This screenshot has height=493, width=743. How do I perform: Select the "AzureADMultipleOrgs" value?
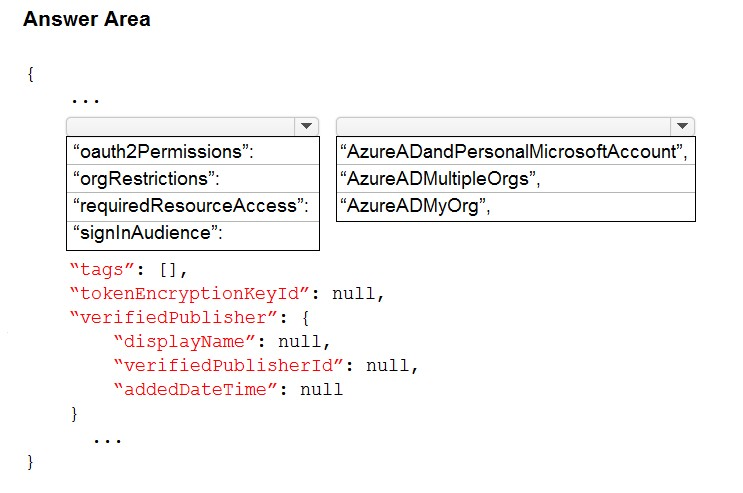coord(516,179)
